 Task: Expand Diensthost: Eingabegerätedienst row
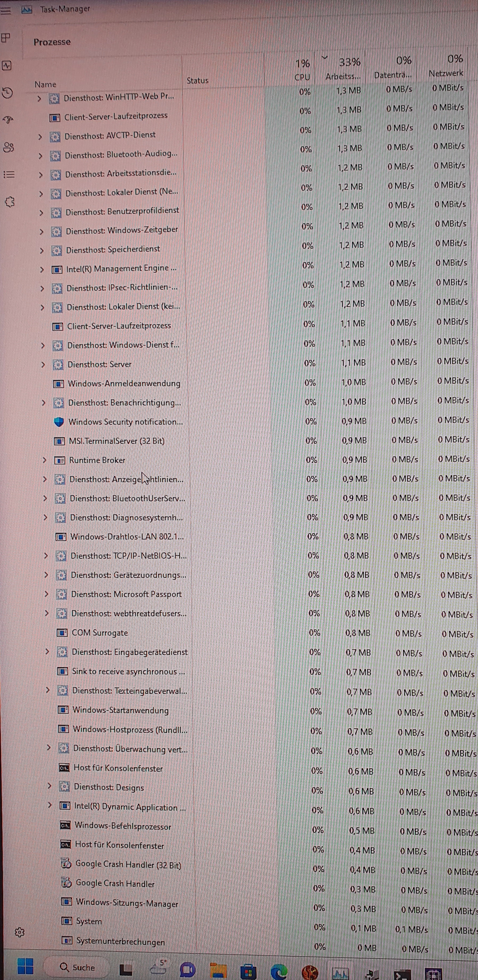click(x=47, y=651)
